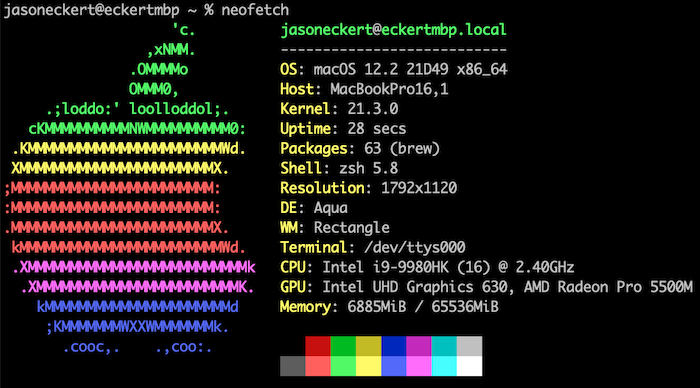Click the teal cyan color block
The image size is (700, 388).
coord(444,346)
